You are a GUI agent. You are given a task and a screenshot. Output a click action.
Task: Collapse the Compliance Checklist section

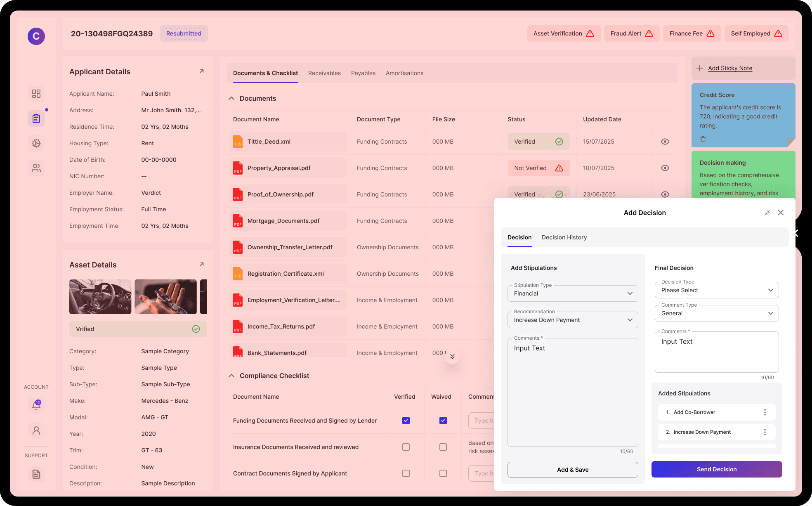[231, 376]
